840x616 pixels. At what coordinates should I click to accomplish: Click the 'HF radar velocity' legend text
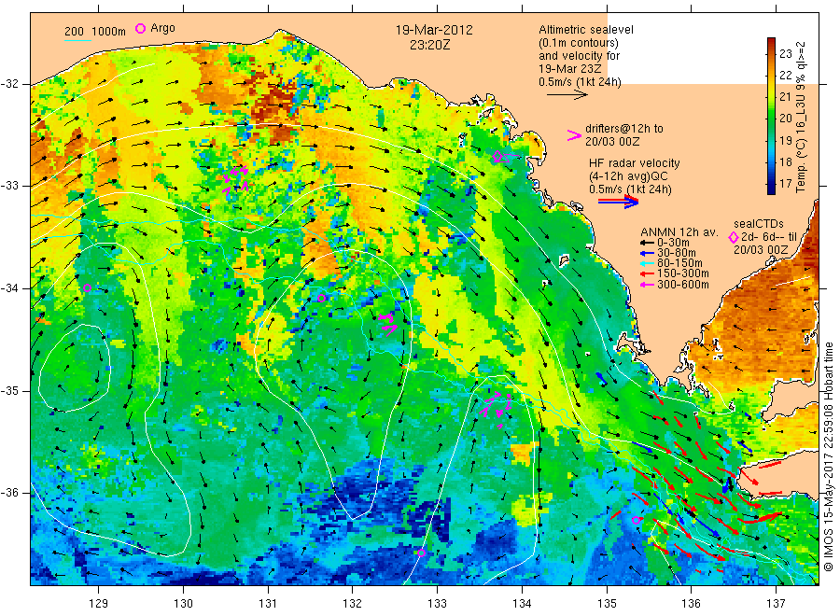point(635,162)
